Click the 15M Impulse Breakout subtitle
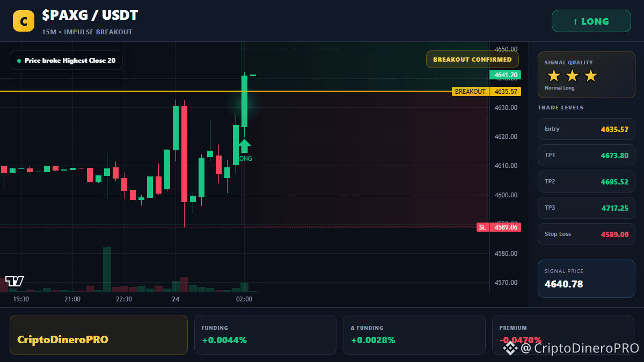Image resolution: width=644 pixels, height=362 pixels. 87,32
